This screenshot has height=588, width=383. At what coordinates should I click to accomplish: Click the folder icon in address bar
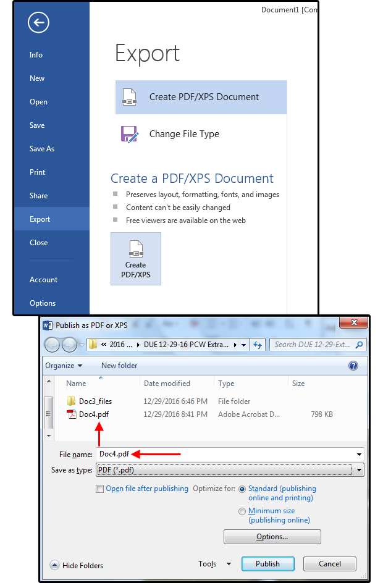93,345
